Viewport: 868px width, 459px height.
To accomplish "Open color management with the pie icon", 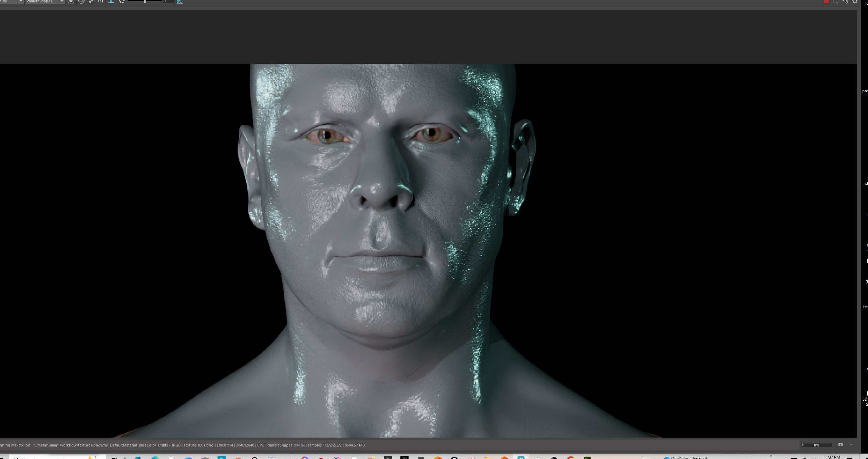I will (122, 2).
